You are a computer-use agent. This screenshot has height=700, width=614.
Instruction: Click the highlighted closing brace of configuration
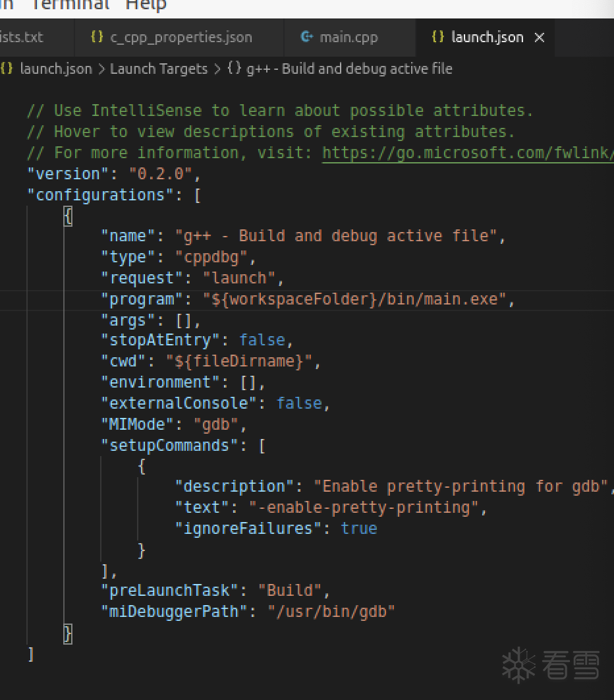tap(68, 634)
